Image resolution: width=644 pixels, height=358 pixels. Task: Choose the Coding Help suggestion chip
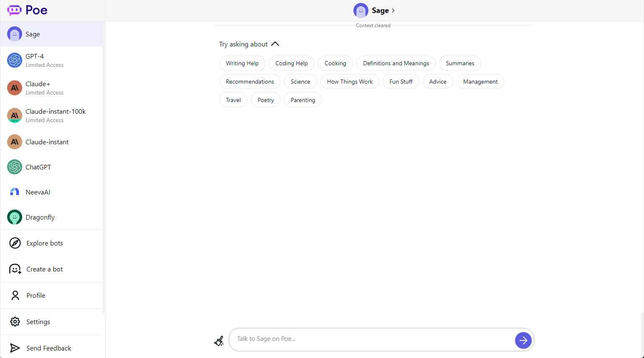[x=291, y=63]
